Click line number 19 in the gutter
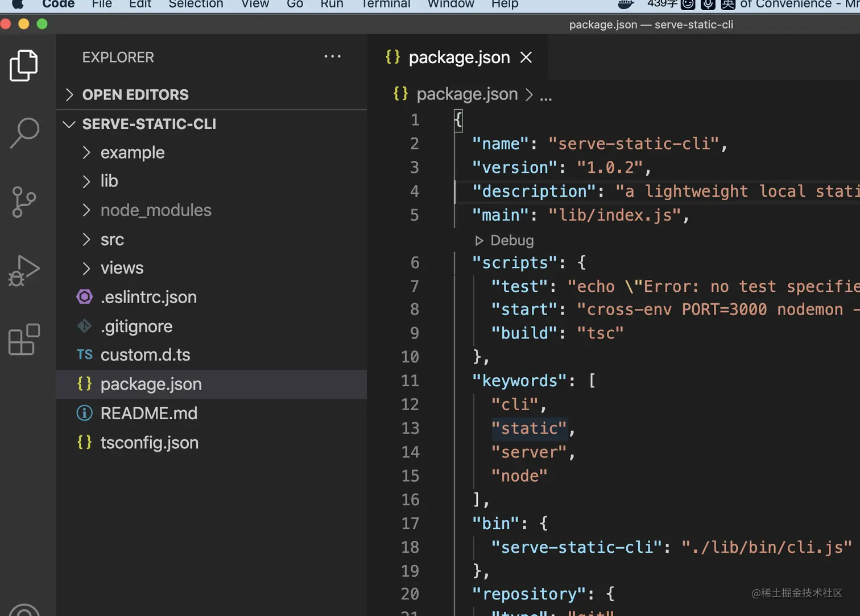Viewport: 860px width, 616px height. click(410, 570)
